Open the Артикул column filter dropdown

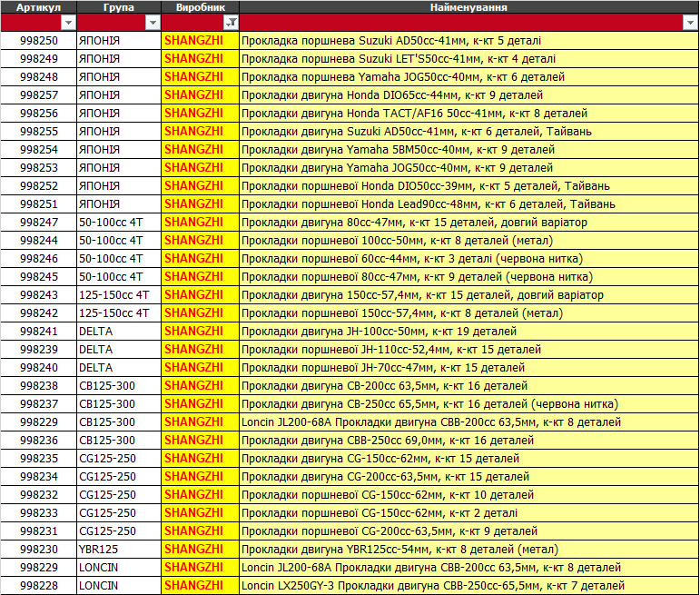68,23
